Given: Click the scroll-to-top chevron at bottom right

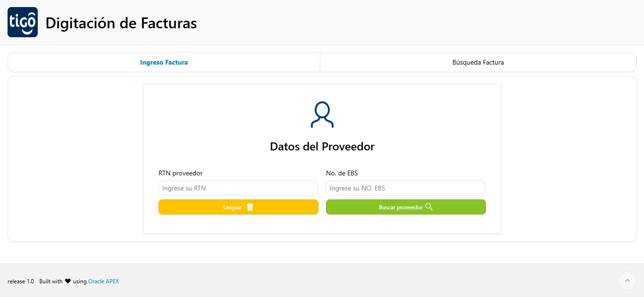Looking at the screenshot, I should point(627,280).
